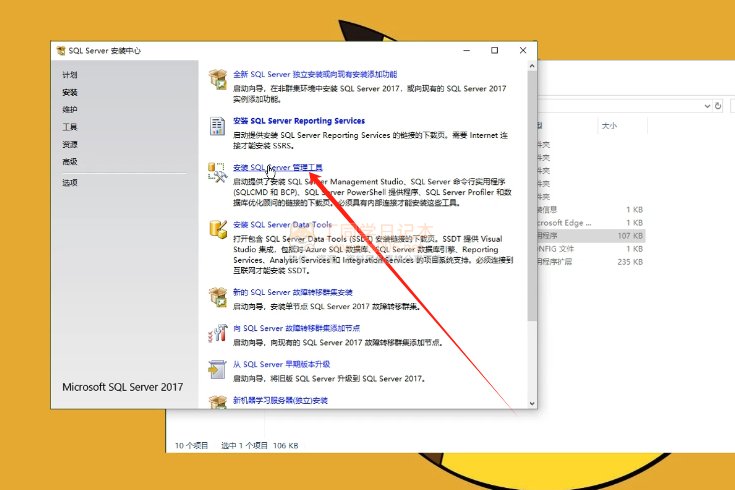Select the 107 KB file row in Explorer
This screenshot has width=735, height=490.
pyautogui.click(x=591, y=235)
